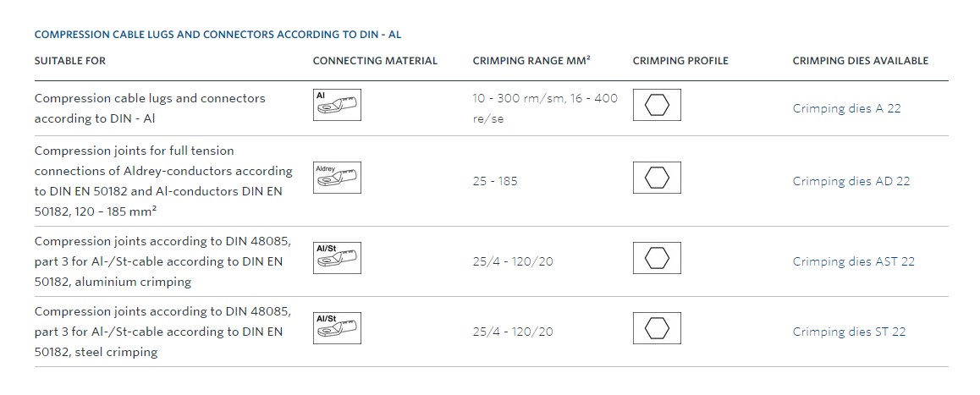Click the Crimping Dies Available column header
Screen dimensions: 980x395
(861, 61)
